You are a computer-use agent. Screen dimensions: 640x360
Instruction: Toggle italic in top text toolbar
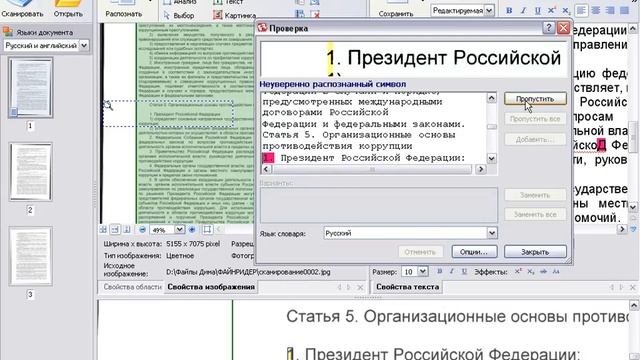pyautogui.click(x=523, y=11)
